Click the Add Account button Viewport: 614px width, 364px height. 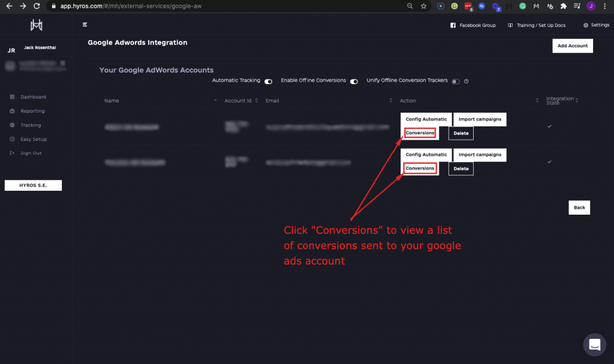click(573, 46)
